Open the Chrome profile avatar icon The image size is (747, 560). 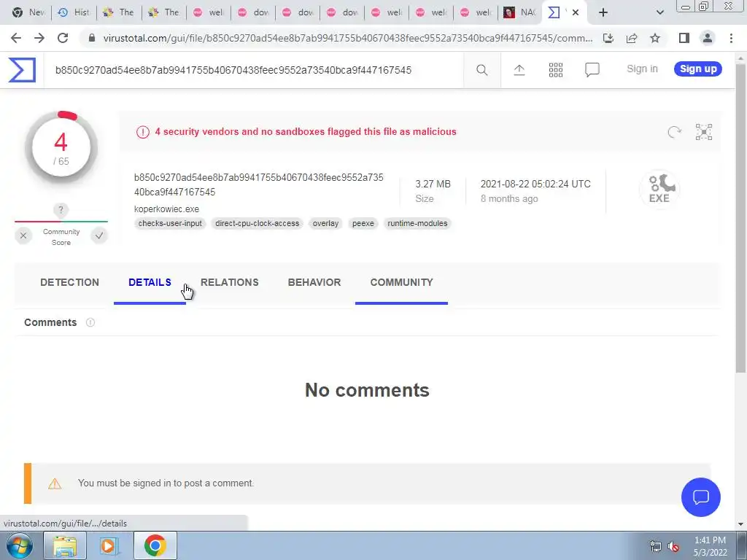click(708, 38)
